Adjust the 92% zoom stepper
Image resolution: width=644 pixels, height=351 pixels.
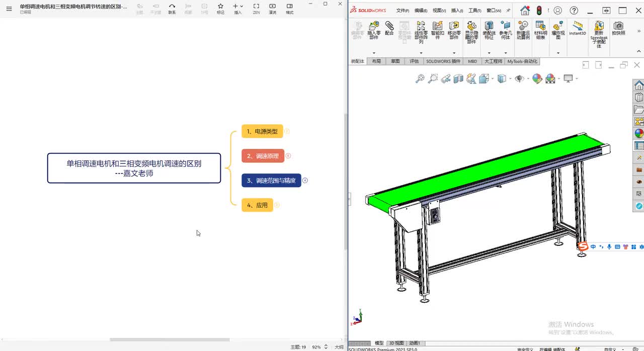(x=326, y=347)
